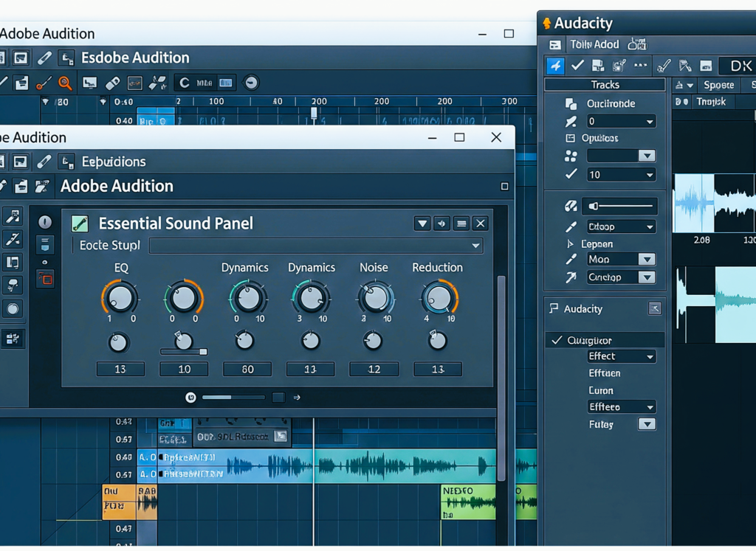Open the Effect dropdown under Quagtkor
The image size is (756, 551).
pos(621,356)
